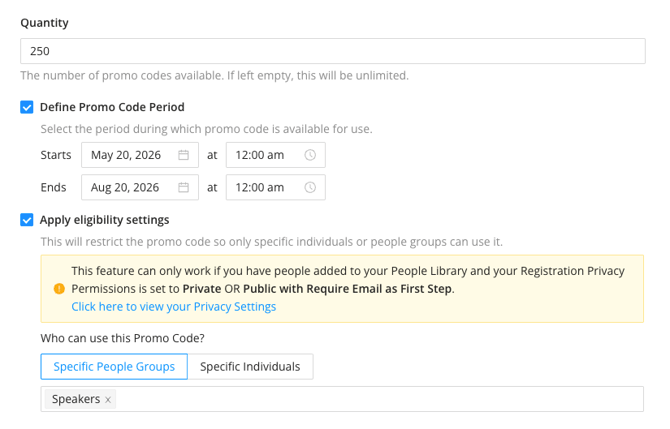Image resolution: width=670 pixels, height=429 pixels.
Task: Open the Starts 12:00 am time picker
Action: [x=262, y=155]
